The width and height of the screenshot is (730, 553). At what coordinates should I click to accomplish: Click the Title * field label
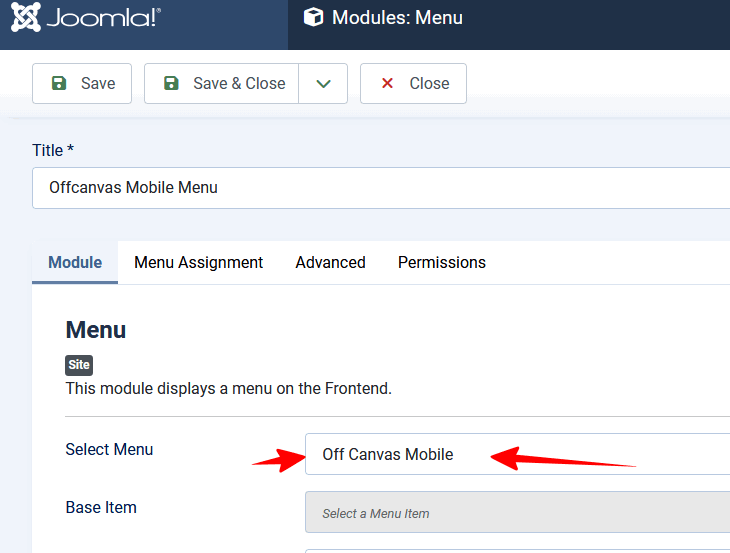point(53,150)
